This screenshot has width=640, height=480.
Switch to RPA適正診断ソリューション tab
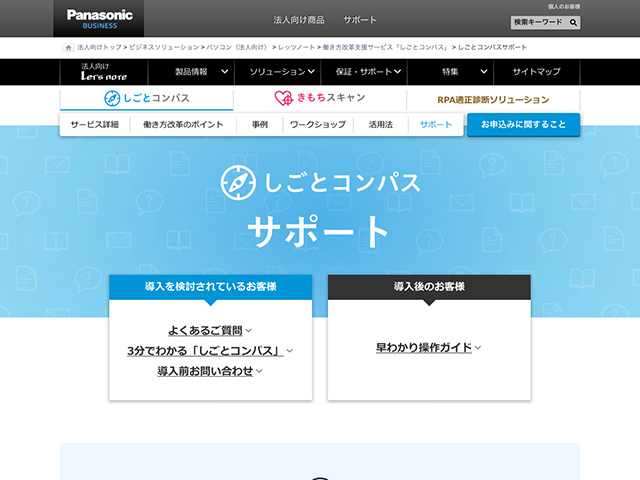click(x=493, y=100)
